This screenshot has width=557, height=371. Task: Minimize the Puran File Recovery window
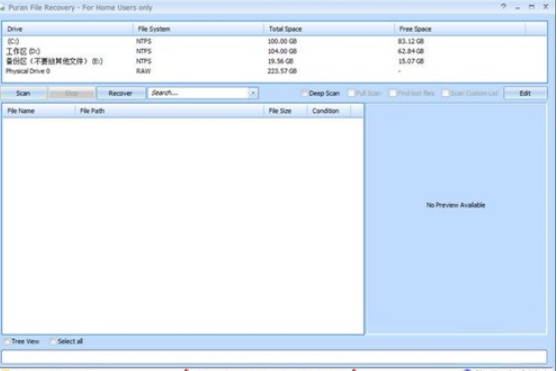click(x=518, y=7)
